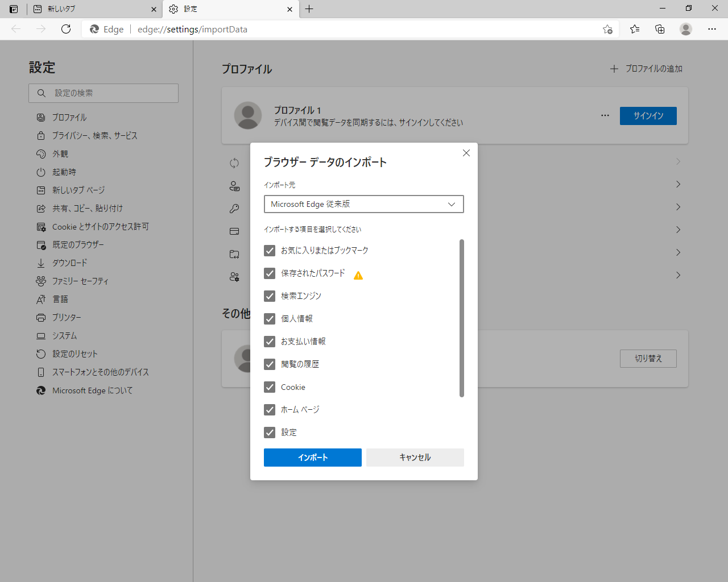Click the プリンター printer icon
Viewport: 728px width, 582px height.
(x=41, y=318)
